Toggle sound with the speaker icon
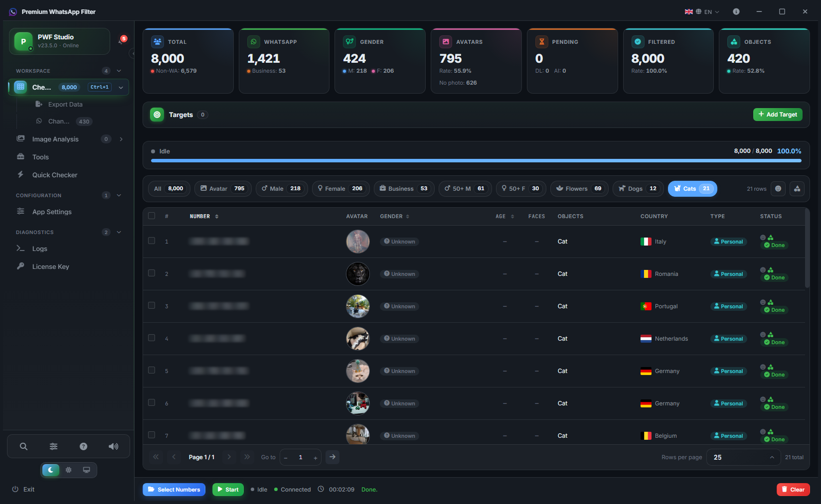Screen dimensions: 821x504 pos(113,446)
